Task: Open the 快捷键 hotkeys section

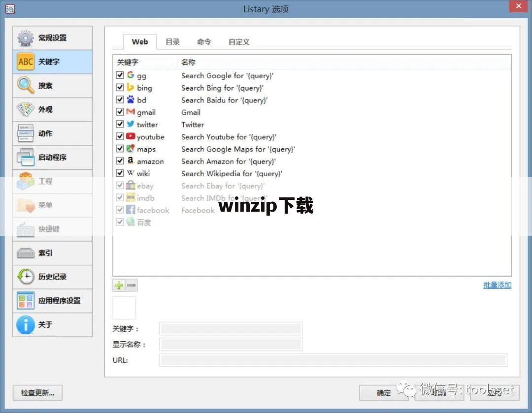Action: point(52,229)
